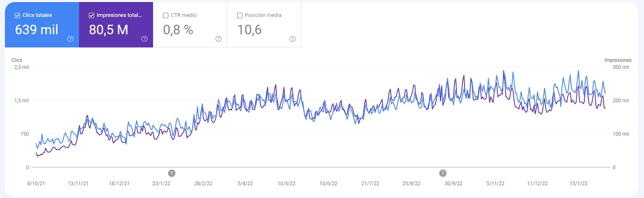Image resolution: width=644 pixels, height=198 pixels.
Task: Enable the CTR medio checkbox
Action: pyautogui.click(x=165, y=15)
